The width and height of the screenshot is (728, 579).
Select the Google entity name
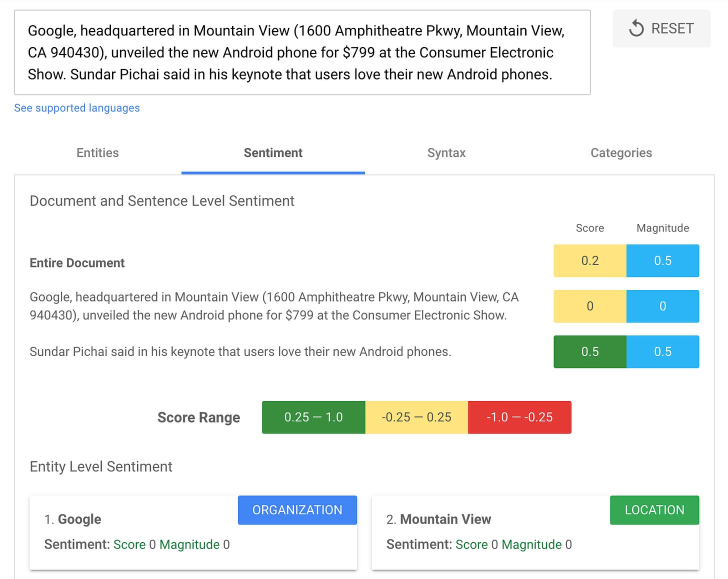click(x=79, y=519)
